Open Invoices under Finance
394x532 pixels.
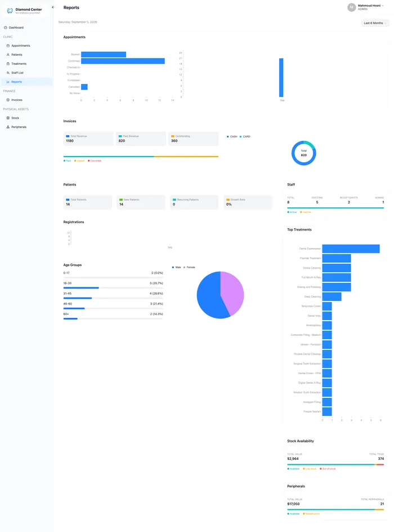[26, 100]
